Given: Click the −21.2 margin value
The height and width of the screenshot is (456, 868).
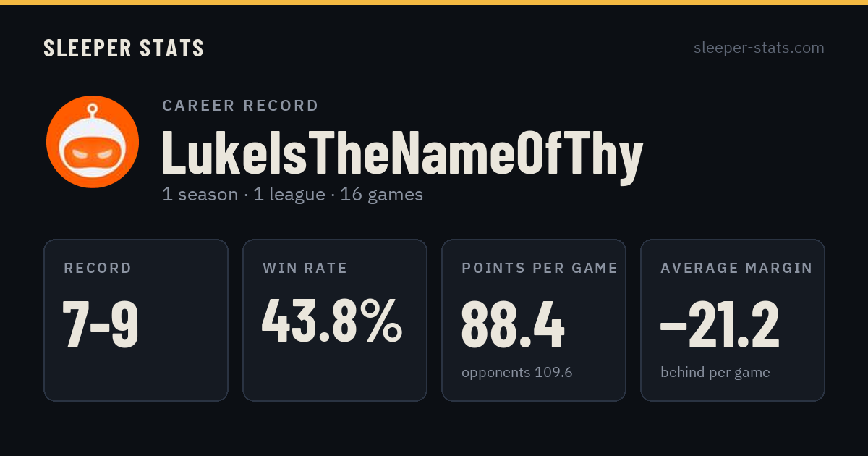Looking at the screenshot, I should [x=720, y=324].
